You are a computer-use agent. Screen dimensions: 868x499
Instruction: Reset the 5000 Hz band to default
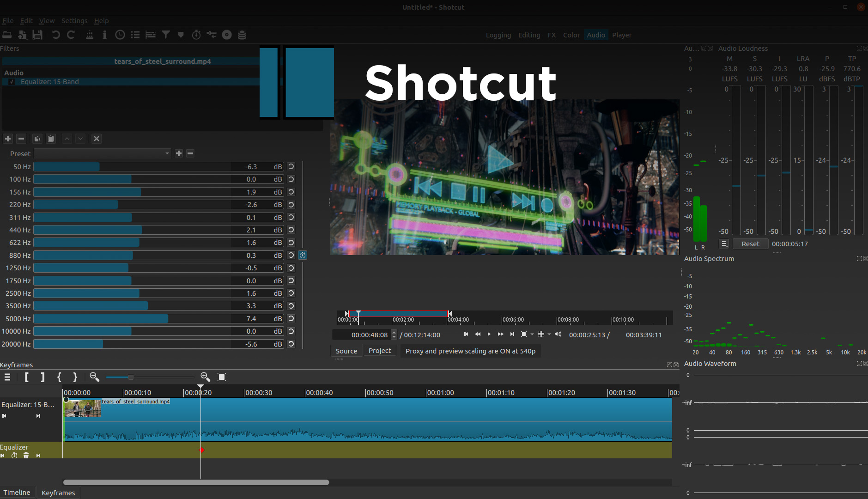(291, 319)
